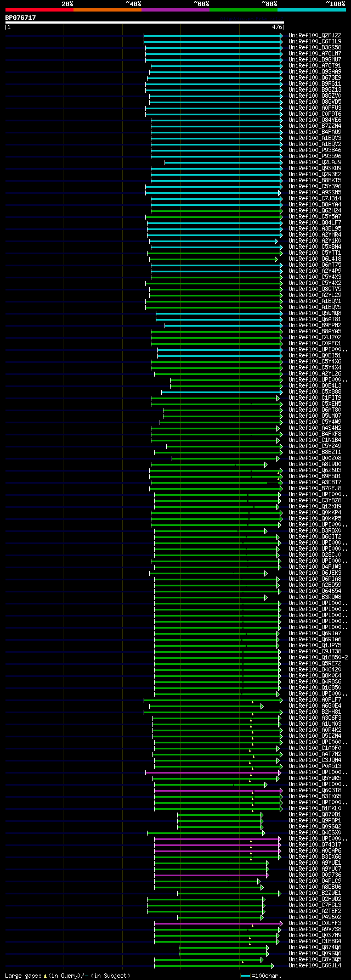351x980 pixels.
Task: Open hit UniRef100_P93846
Action: click(315, 150)
